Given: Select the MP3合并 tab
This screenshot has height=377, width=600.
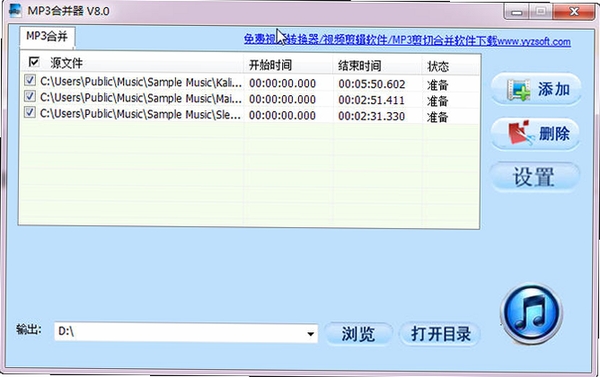Looking at the screenshot, I should click(x=47, y=37).
